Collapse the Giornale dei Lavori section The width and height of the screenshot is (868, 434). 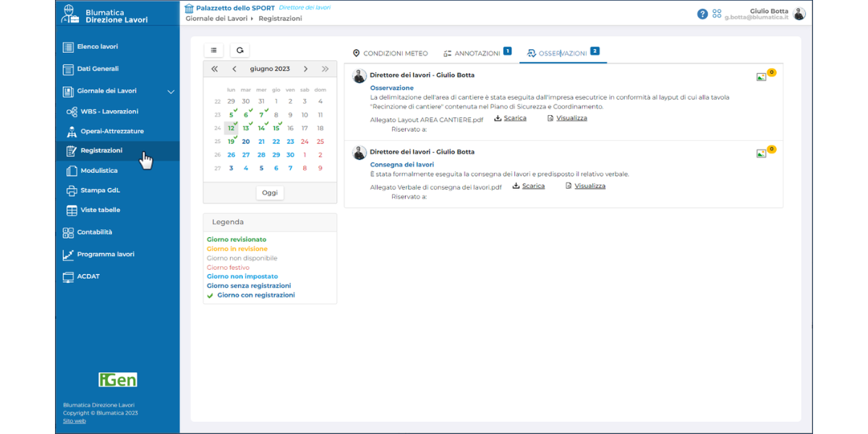[171, 92]
